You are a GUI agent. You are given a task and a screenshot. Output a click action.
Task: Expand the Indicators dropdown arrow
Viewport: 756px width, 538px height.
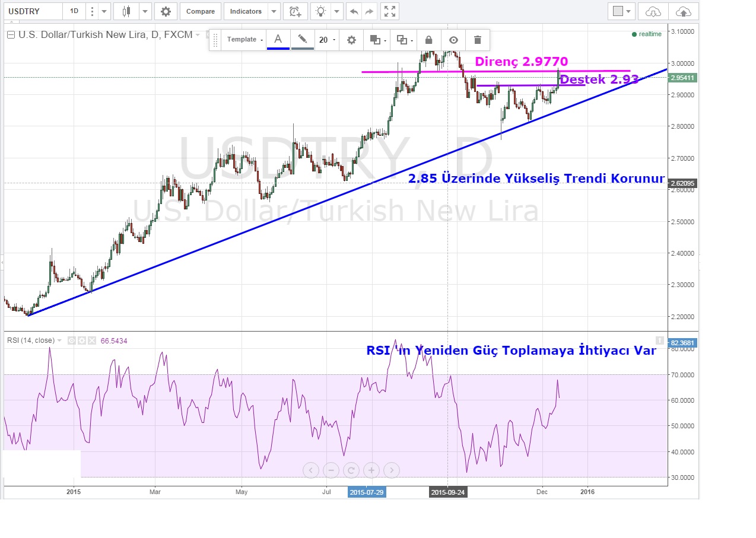[x=274, y=11]
